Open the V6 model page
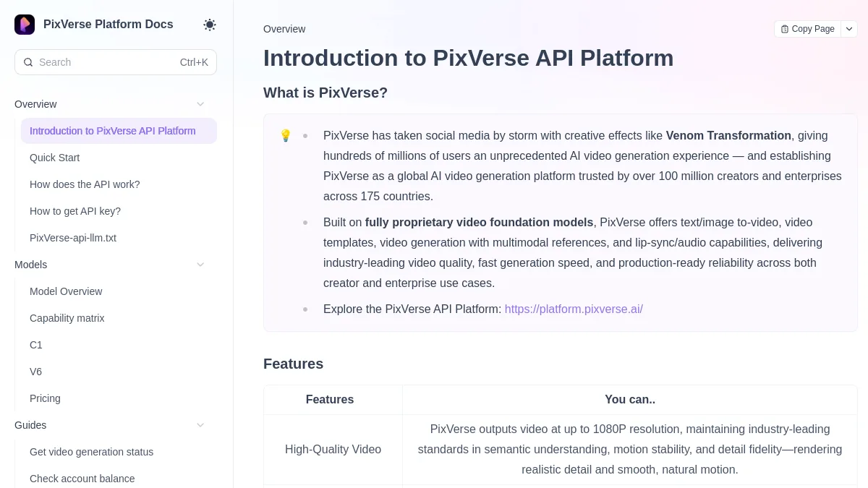 point(119,372)
